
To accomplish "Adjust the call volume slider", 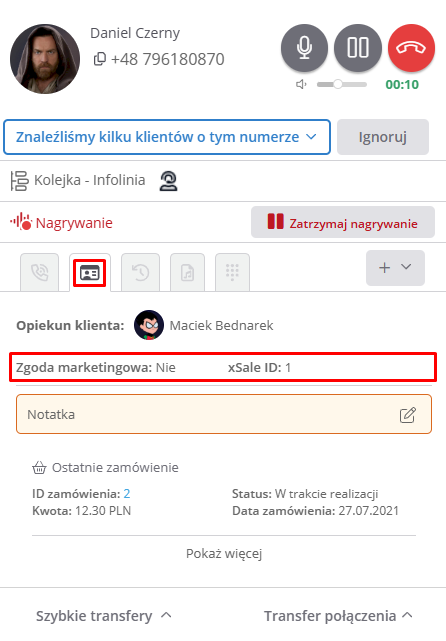I will [342, 84].
